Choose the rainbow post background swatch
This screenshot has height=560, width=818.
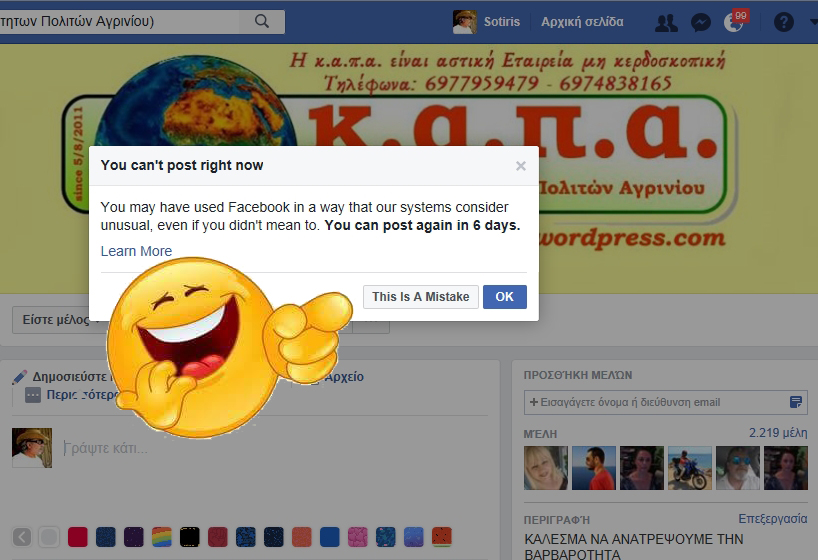point(161,537)
